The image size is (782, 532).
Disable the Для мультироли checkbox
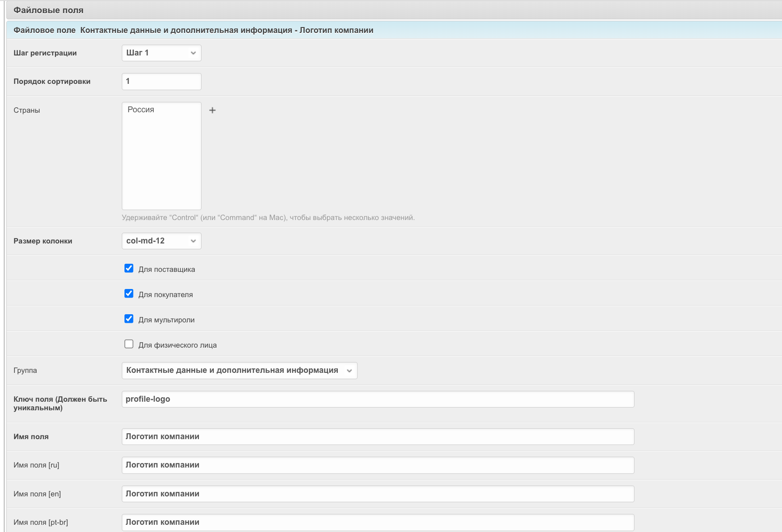coord(129,319)
